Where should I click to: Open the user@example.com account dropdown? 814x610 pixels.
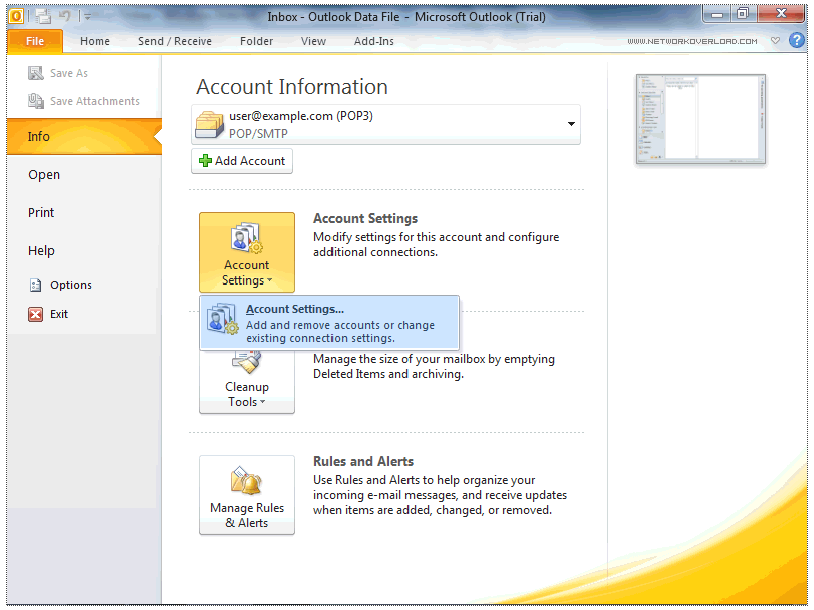click(x=571, y=124)
